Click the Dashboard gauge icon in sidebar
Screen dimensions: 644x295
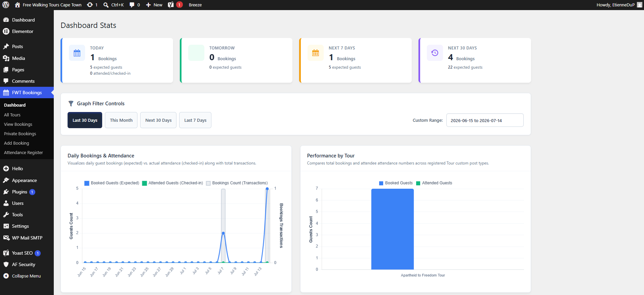(6, 20)
